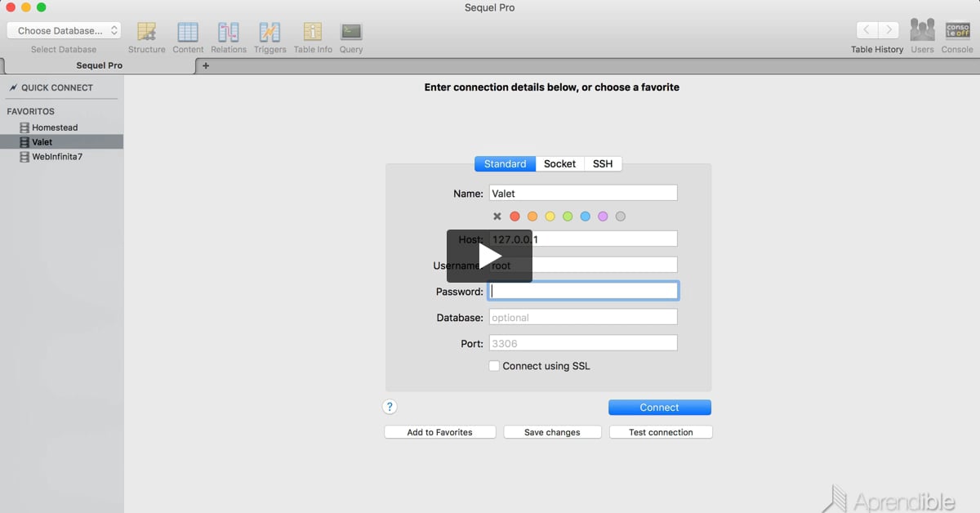
Task: Show the Console icon
Action: [957, 31]
